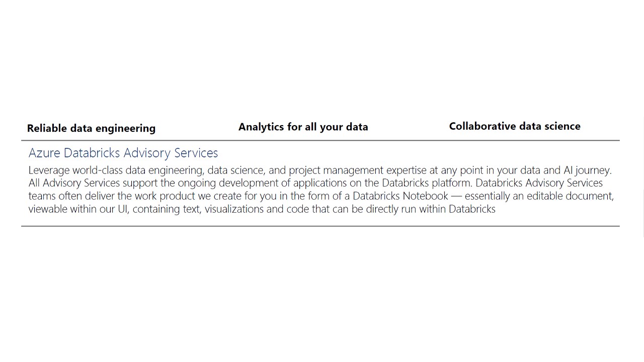Screen dimensions: 644x362
Task: Click the word "Leverage" starting the paragraph
Action: (49, 170)
